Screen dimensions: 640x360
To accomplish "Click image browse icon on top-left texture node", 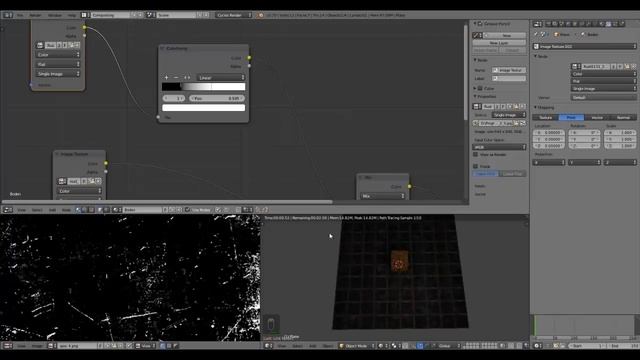I will click(x=40, y=45).
